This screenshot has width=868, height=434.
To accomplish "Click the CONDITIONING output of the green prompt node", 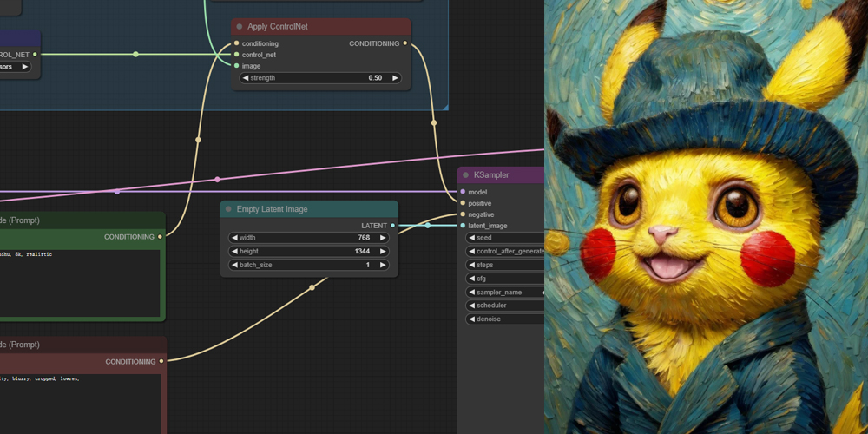I will tap(160, 236).
